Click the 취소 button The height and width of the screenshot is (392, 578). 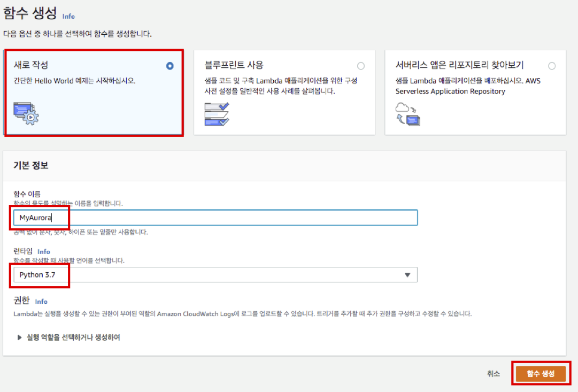point(494,374)
